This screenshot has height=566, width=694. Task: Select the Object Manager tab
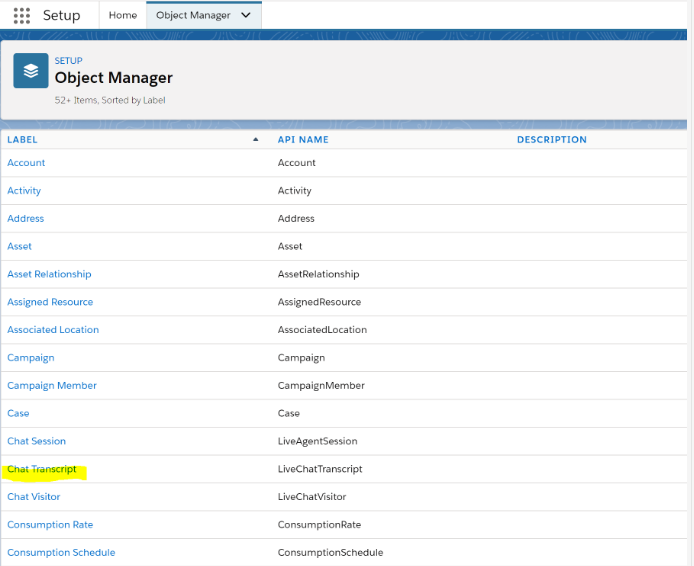point(193,16)
